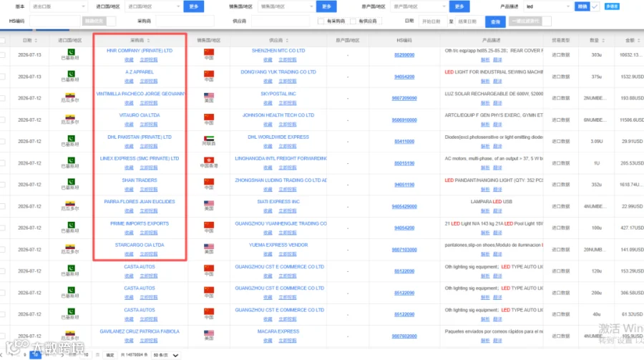Click the 开始日期 date field
Image resolution: width=644 pixels, height=360 pixels.
431,21
